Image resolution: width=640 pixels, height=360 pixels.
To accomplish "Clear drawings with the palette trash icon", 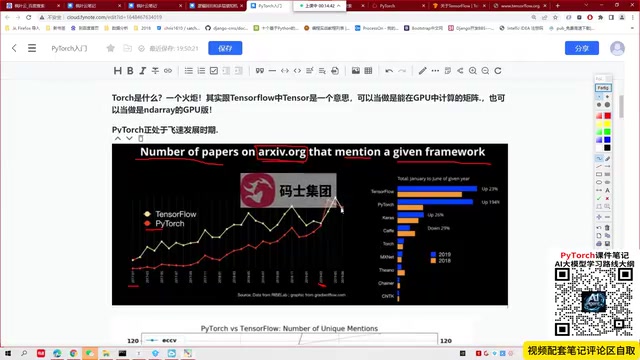I will [607, 228].
